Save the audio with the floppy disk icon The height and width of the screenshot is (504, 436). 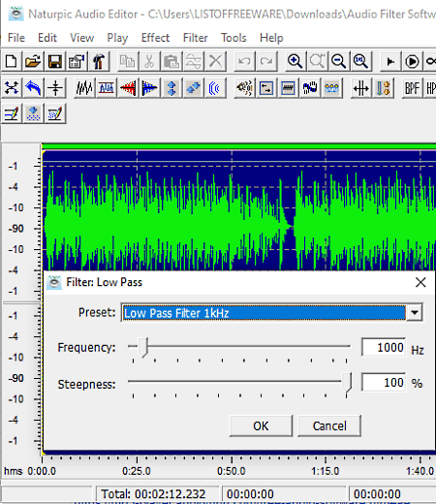(54, 61)
